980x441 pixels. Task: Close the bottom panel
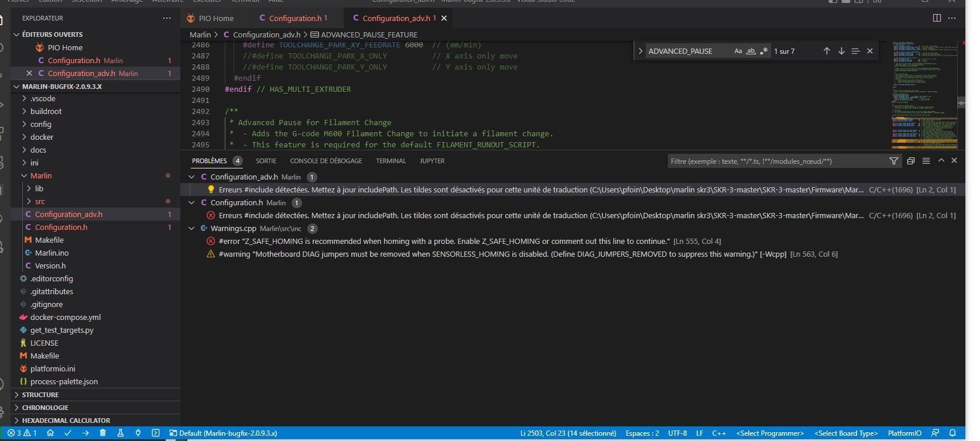954,160
